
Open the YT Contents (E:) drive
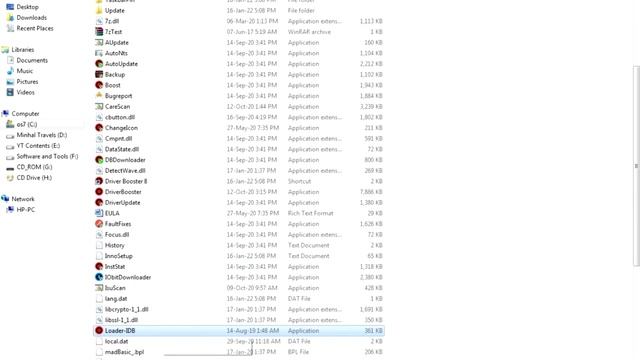point(38,145)
